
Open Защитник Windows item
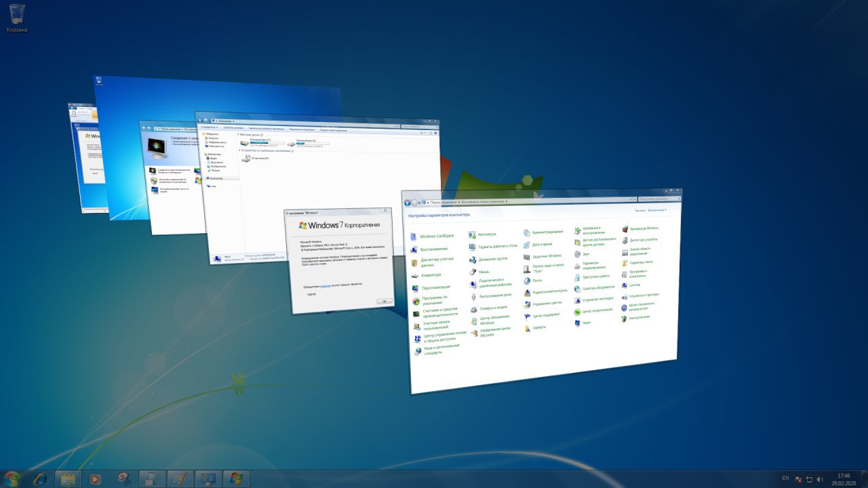[x=543, y=257]
